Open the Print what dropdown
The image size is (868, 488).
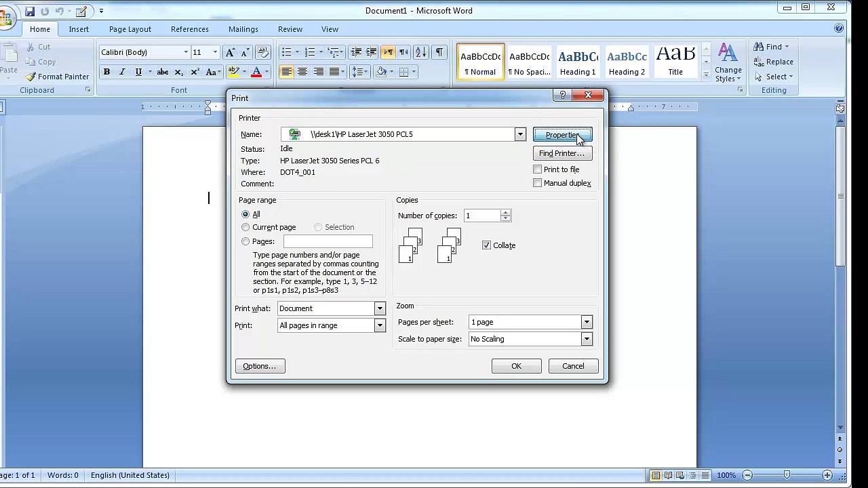[x=380, y=308]
